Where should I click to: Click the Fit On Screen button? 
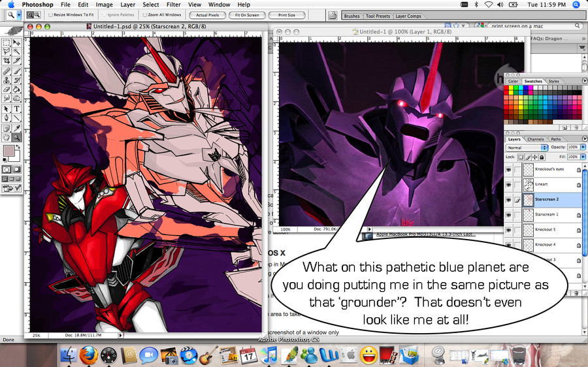(247, 15)
